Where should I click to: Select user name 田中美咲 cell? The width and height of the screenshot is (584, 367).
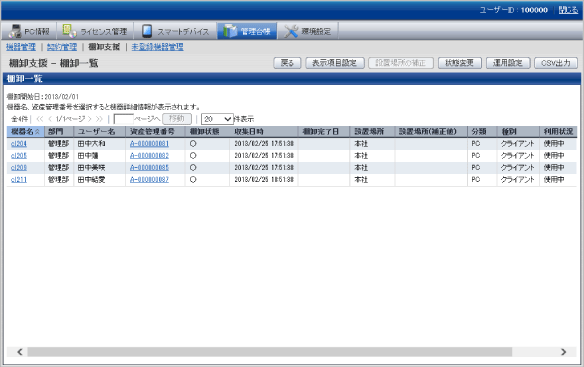click(92, 168)
